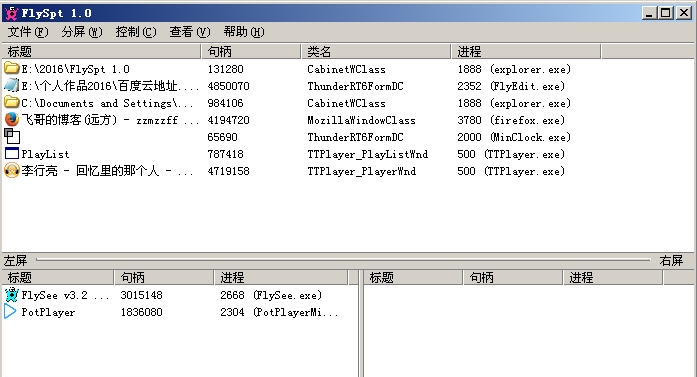Viewport: 697px width, 377px height.
Task: Click handle value 984106
Action: tap(225, 103)
